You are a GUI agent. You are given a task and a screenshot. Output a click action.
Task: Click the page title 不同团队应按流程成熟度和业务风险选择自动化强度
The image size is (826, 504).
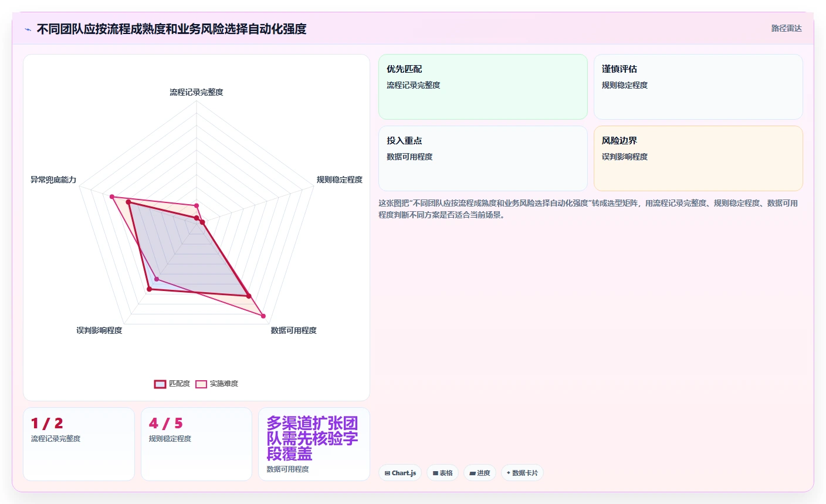tap(171, 29)
